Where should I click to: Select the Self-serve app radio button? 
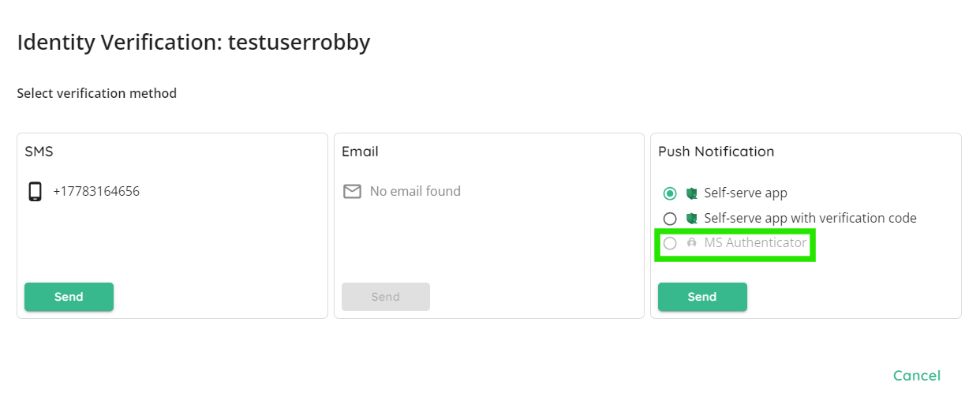point(670,193)
